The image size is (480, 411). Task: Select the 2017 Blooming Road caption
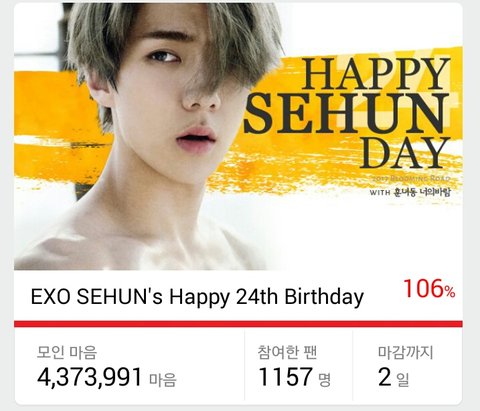411,179
